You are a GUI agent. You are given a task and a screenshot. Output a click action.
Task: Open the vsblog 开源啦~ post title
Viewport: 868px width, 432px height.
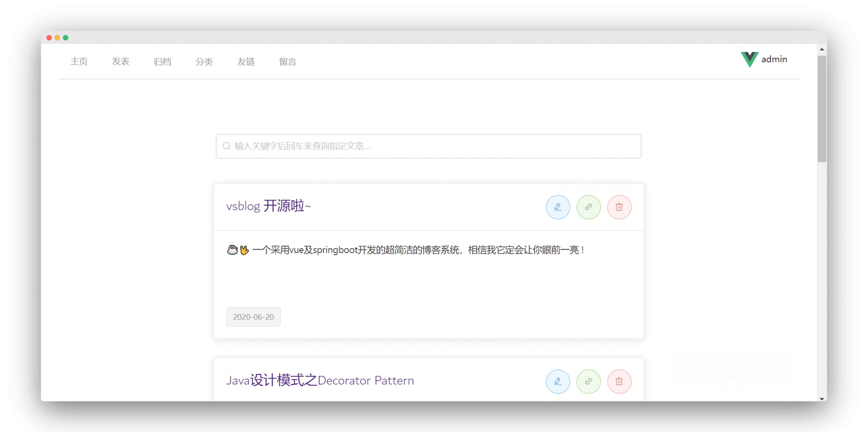268,206
